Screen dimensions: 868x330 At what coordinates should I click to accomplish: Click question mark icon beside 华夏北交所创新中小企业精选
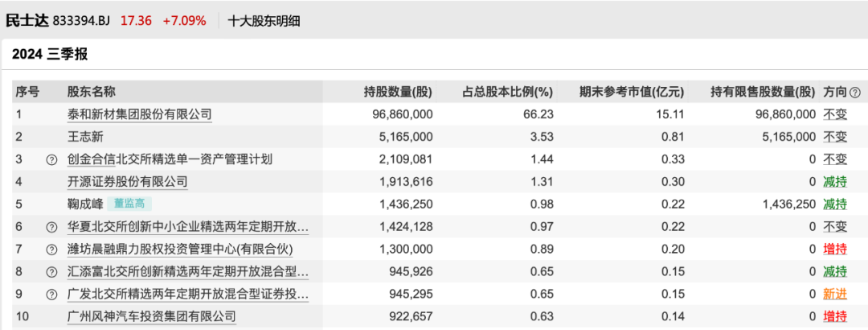coord(51,227)
